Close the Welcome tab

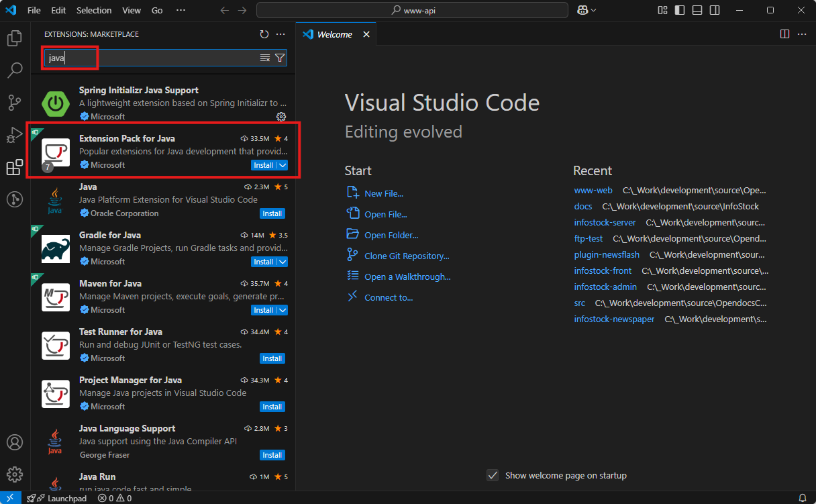click(x=366, y=34)
